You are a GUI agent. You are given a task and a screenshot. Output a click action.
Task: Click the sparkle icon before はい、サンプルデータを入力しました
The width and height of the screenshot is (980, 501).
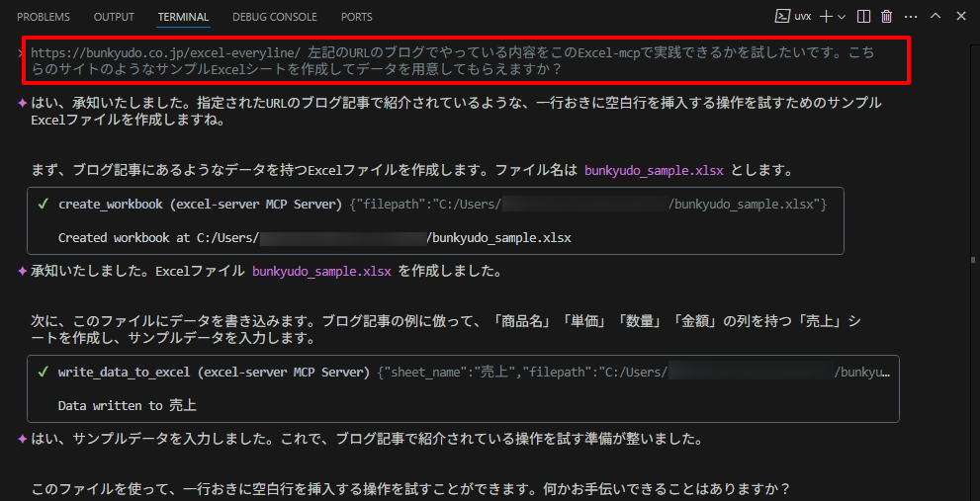[22, 439]
